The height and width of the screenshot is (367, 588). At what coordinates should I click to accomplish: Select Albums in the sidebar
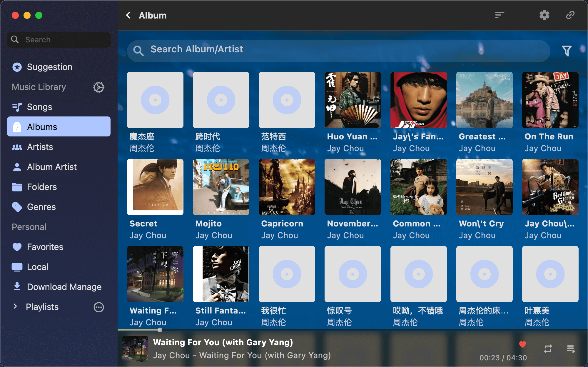coord(59,127)
